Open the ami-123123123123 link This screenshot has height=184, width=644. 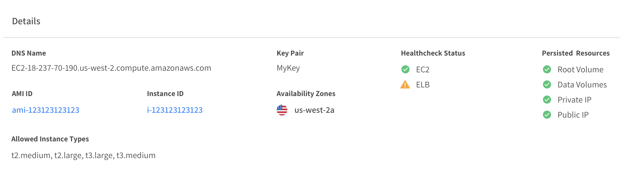click(x=46, y=110)
